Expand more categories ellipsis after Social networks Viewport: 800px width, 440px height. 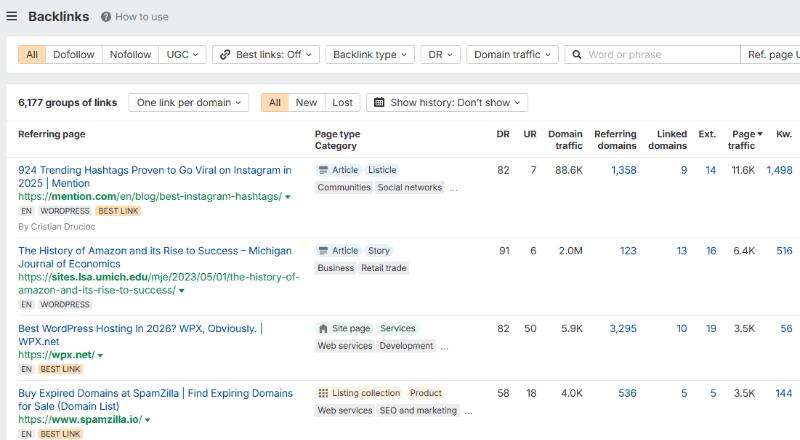[x=454, y=188]
